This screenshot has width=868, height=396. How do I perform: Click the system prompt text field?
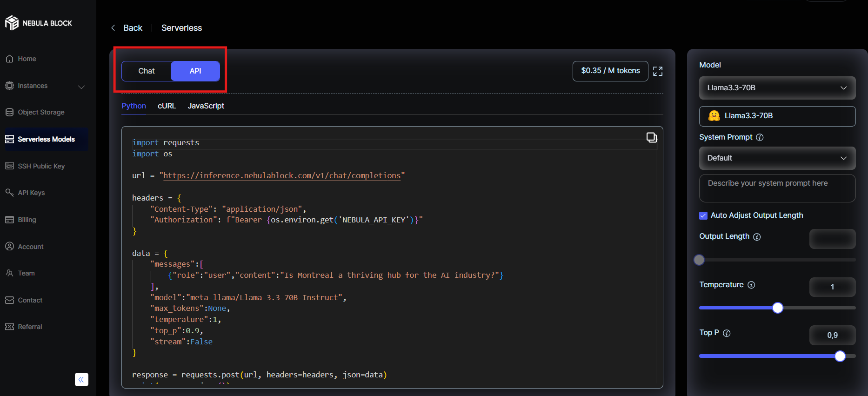point(777,188)
